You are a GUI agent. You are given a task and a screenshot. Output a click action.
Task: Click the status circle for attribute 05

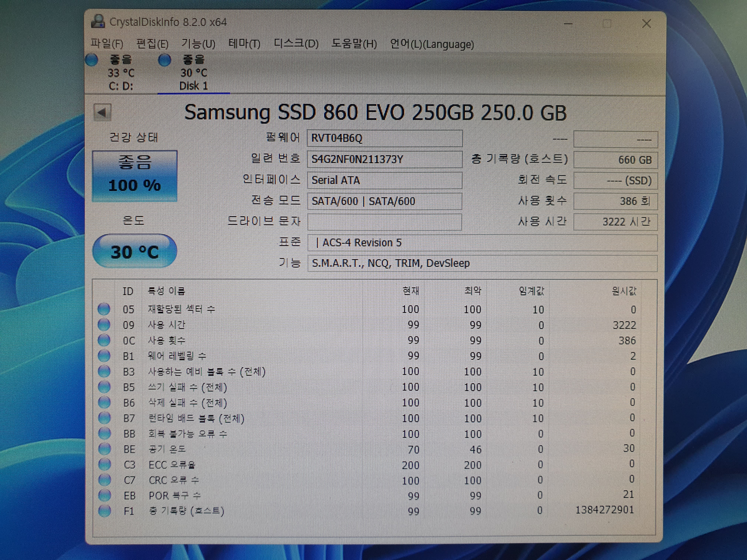click(104, 309)
